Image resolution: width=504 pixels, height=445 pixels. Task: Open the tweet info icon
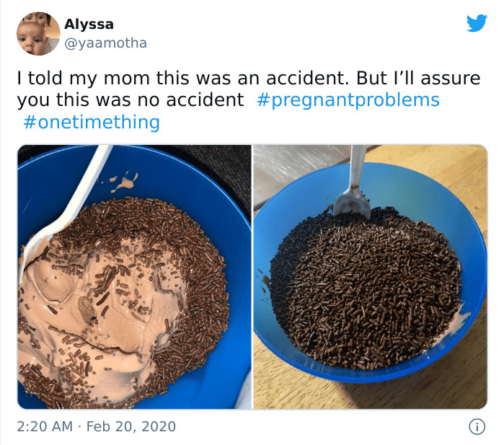coord(477,427)
